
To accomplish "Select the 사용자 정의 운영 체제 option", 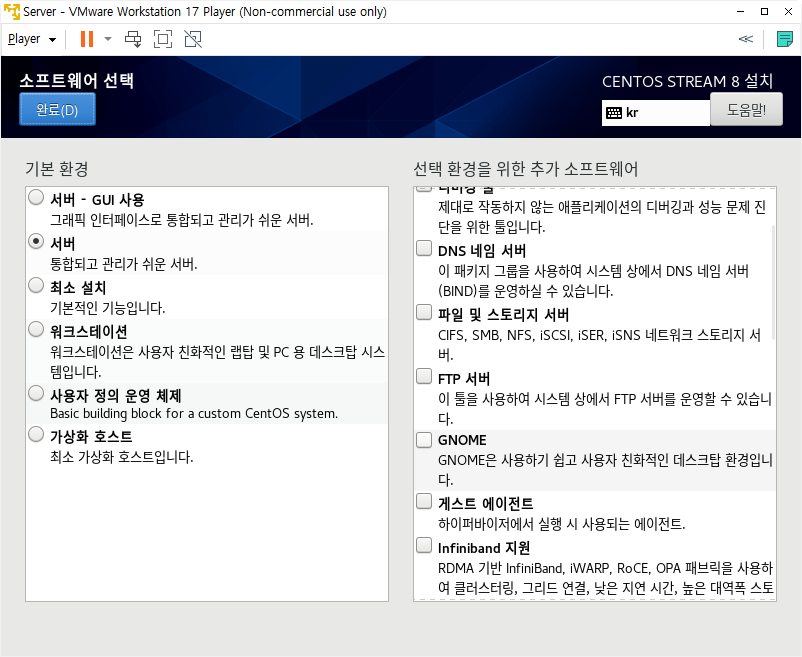I will (36, 393).
